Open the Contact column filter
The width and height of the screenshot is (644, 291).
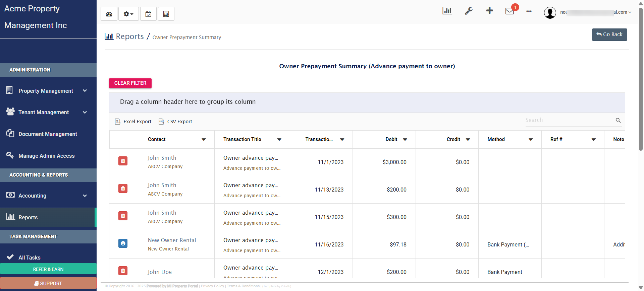click(204, 139)
